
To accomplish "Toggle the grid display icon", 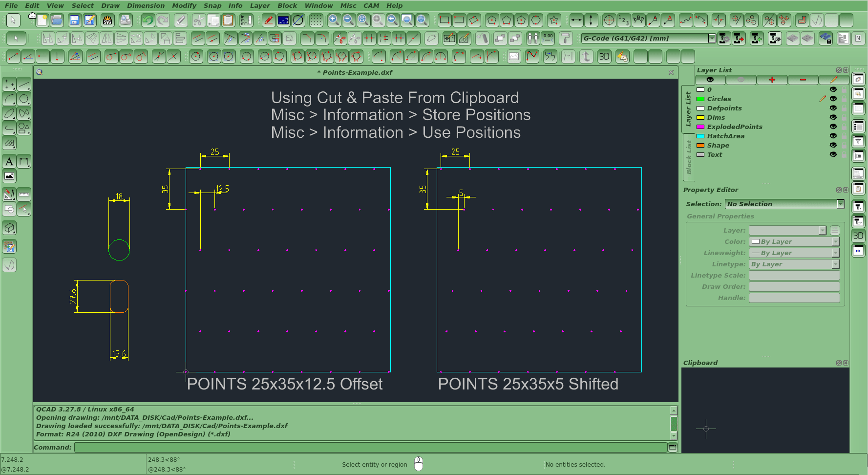I will [316, 21].
